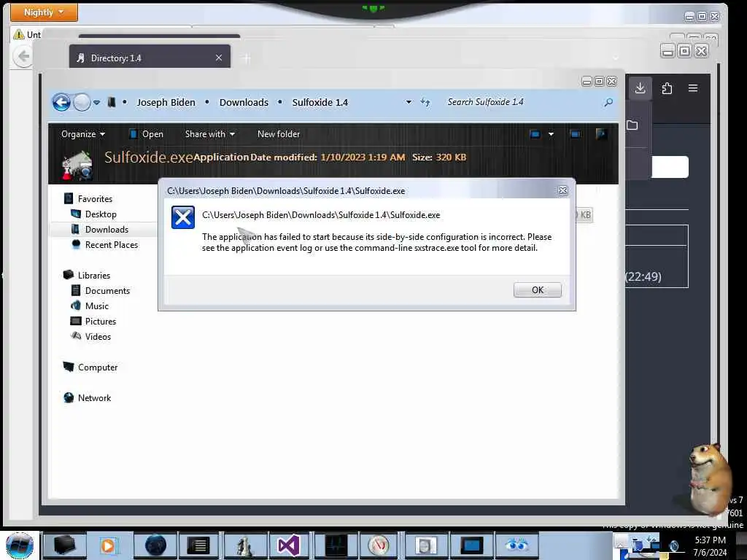The width and height of the screenshot is (747, 560).
Task: Open the browser hamburger menu
Action: 693,88
